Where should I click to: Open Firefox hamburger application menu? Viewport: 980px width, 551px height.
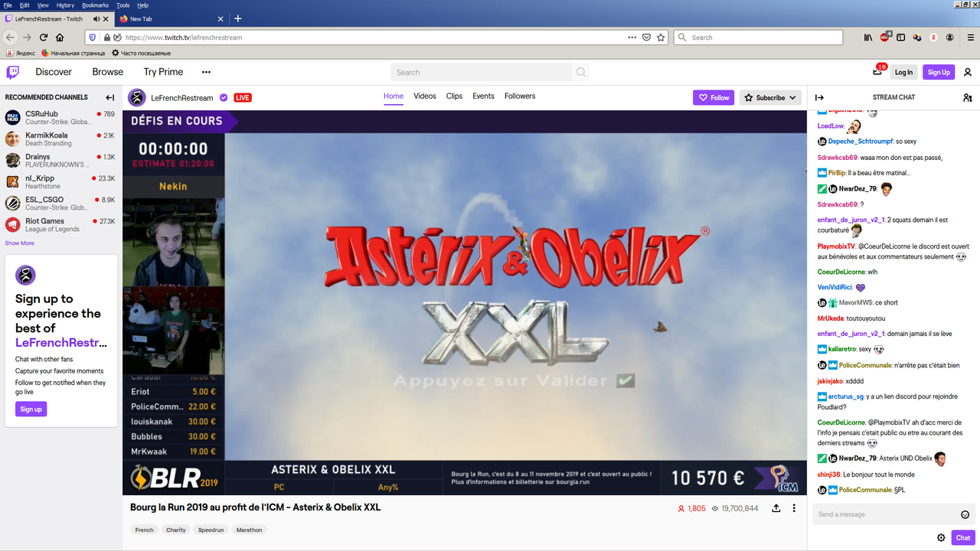[970, 37]
